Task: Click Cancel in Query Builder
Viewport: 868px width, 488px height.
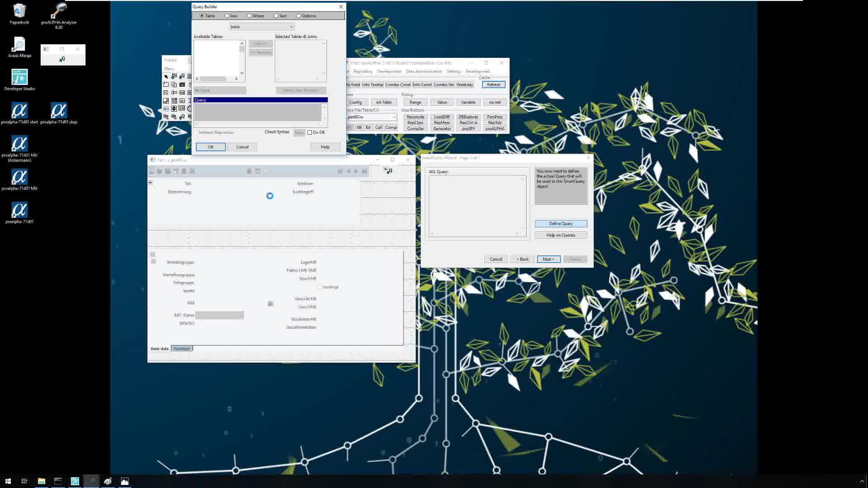Action: (x=242, y=147)
